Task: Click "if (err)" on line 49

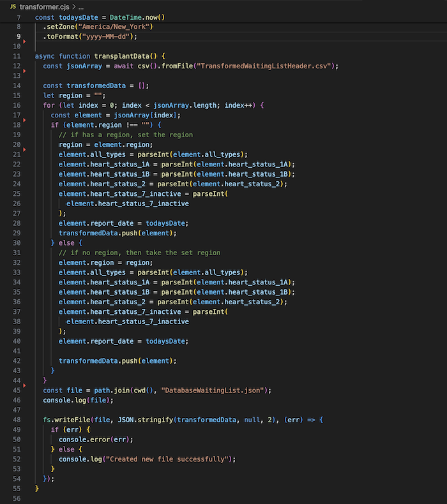Action: 66,430
